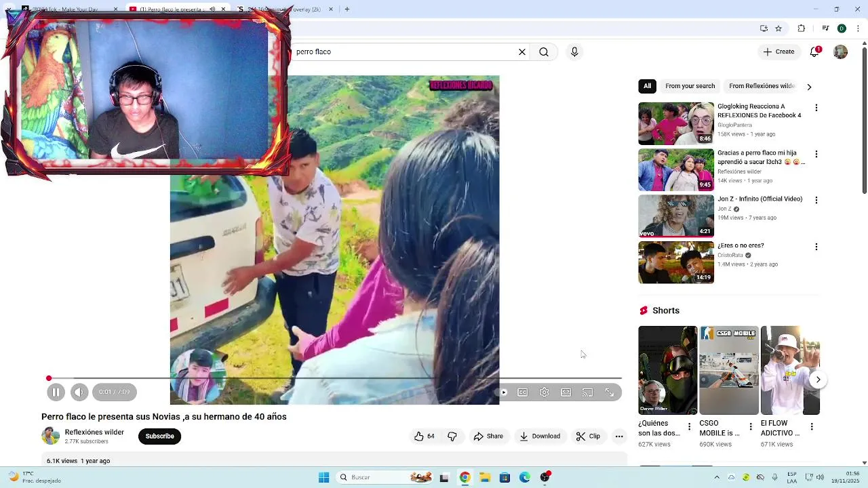868x488 pixels.
Task: Open Microsoft Edge from taskbar
Action: [525, 477]
